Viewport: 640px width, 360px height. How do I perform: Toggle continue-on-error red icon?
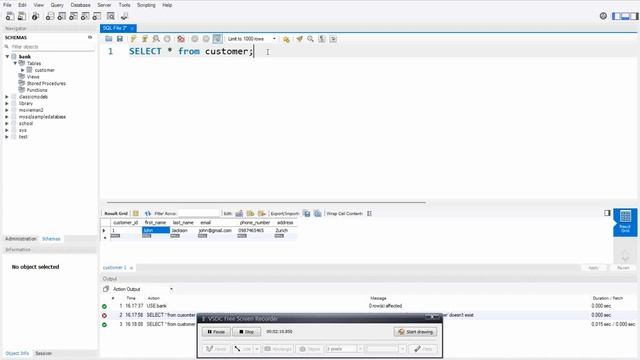[x=181, y=39]
